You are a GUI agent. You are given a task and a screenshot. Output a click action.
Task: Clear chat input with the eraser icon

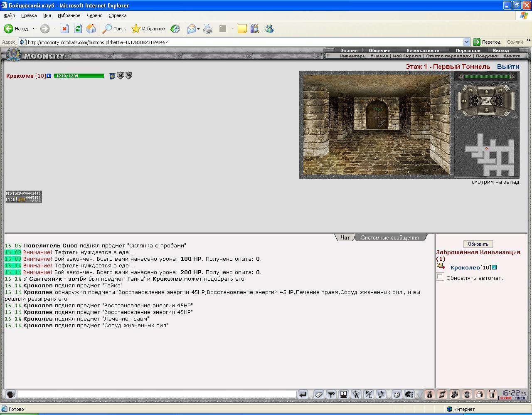click(318, 394)
